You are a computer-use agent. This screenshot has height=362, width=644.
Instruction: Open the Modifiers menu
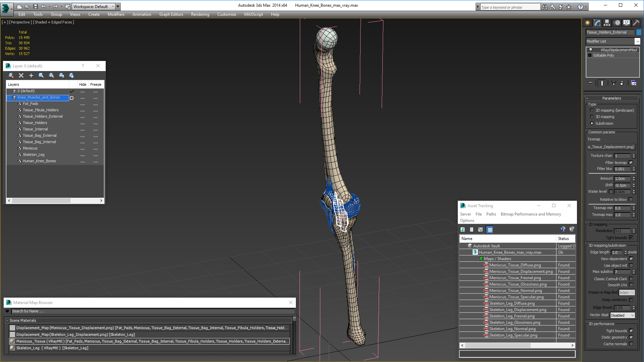click(116, 14)
